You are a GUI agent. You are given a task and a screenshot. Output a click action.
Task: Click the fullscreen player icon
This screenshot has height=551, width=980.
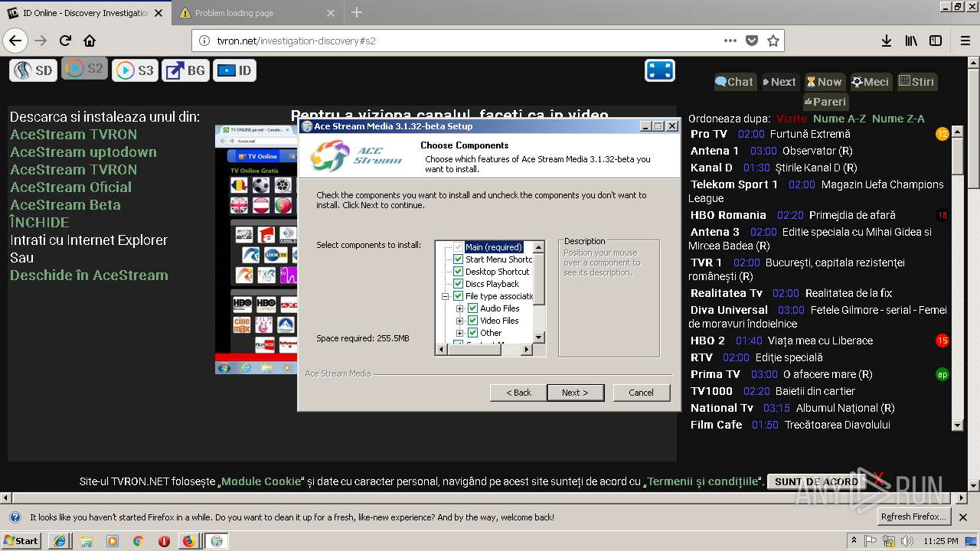pyautogui.click(x=659, y=70)
